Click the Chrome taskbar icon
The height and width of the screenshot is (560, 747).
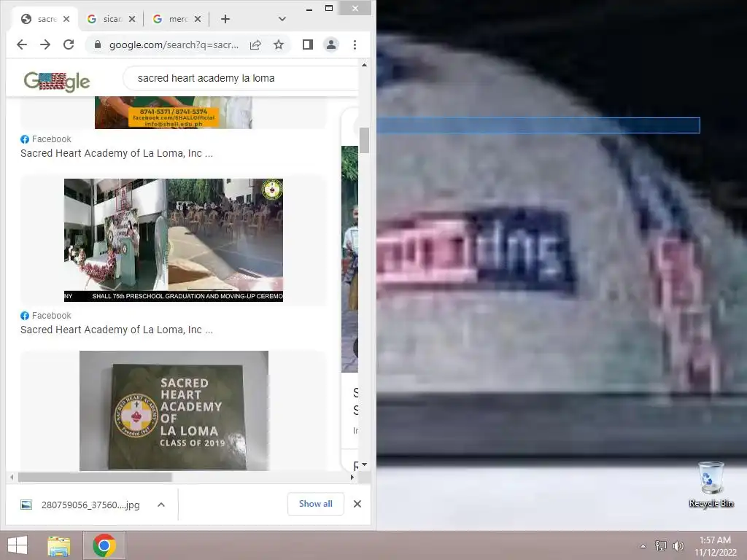tap(104, 545)
